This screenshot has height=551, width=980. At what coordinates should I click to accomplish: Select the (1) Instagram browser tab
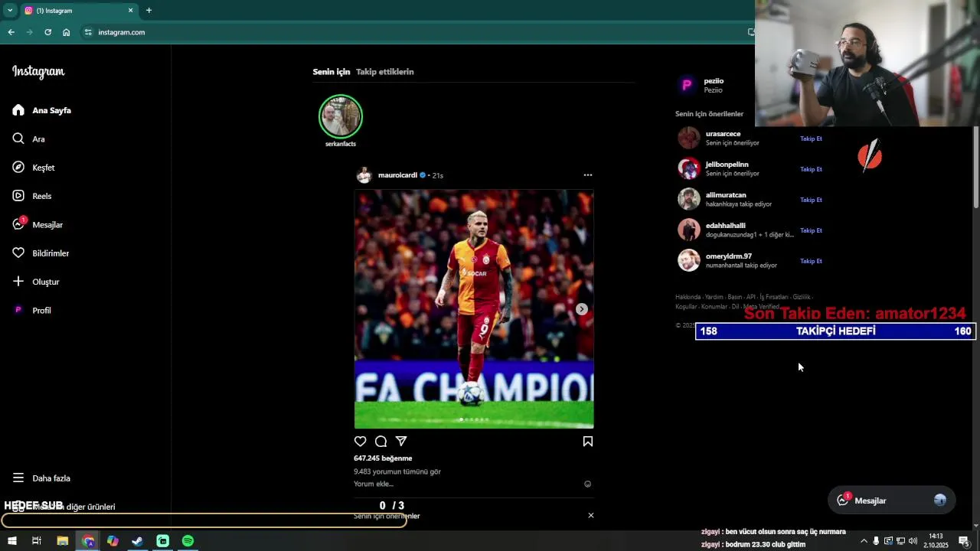[x=79, y=11]
